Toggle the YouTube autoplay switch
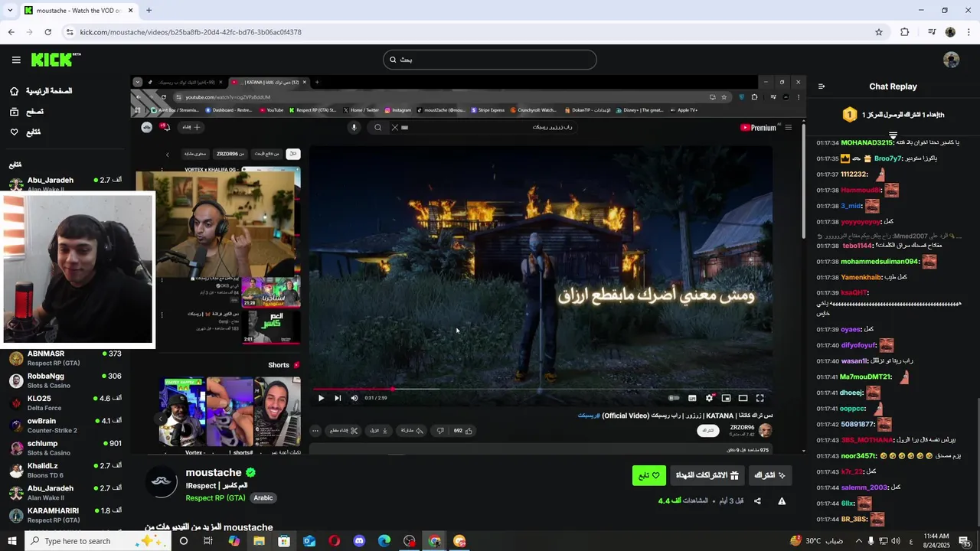The image size is (980, 551). point(674,398)
